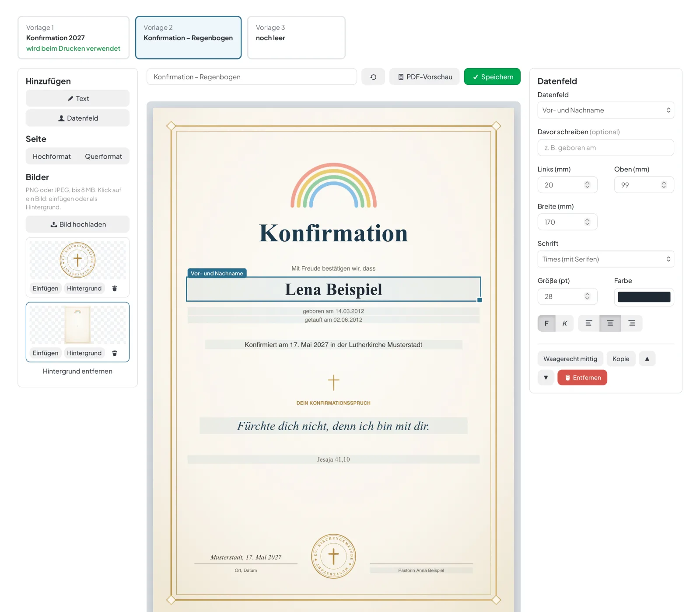Screen dimensions: 700x612
Task: Move element down with the triangle arrow
Action: click(x=546, y=378)
